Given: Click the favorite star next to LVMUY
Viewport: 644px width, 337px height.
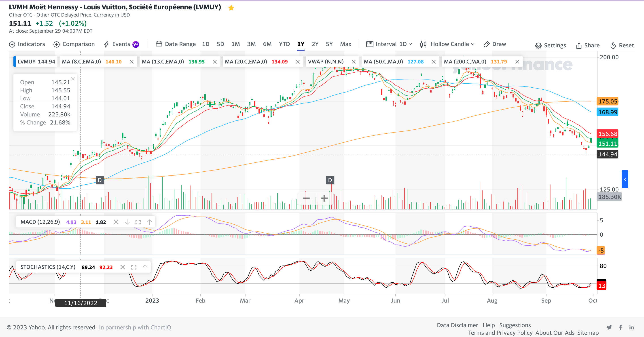Looking at the screenshot, I should coord(231,8).
